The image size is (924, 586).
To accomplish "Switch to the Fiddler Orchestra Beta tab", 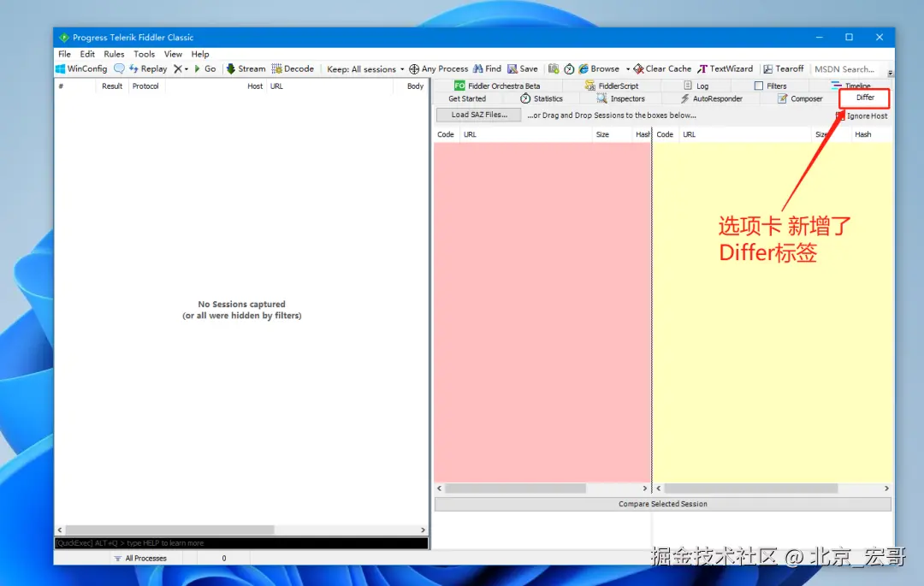I will 497,86.
